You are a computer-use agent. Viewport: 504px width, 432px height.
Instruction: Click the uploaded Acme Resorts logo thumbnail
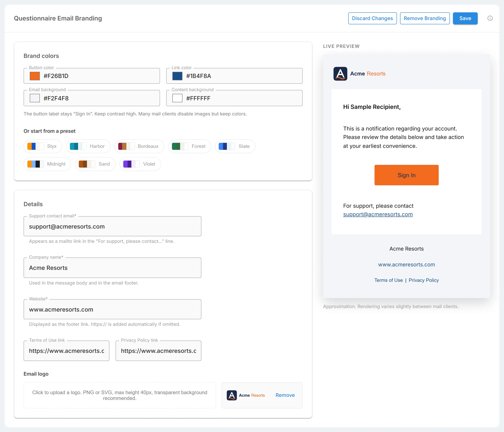[x=246, y=395]
